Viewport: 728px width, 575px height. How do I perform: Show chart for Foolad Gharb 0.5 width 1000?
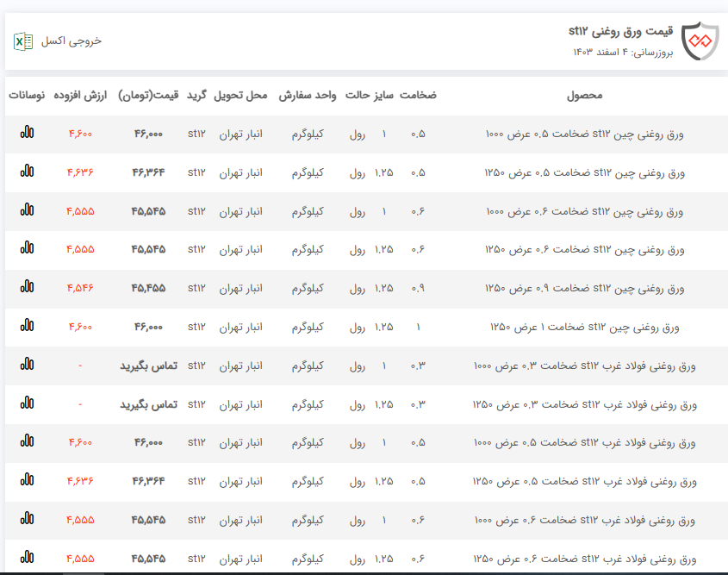pos(28,441)
